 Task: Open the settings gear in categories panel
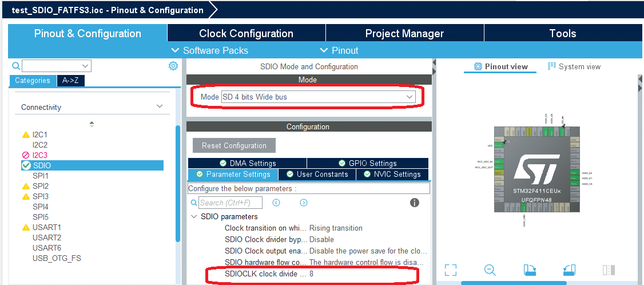(173, 66)
